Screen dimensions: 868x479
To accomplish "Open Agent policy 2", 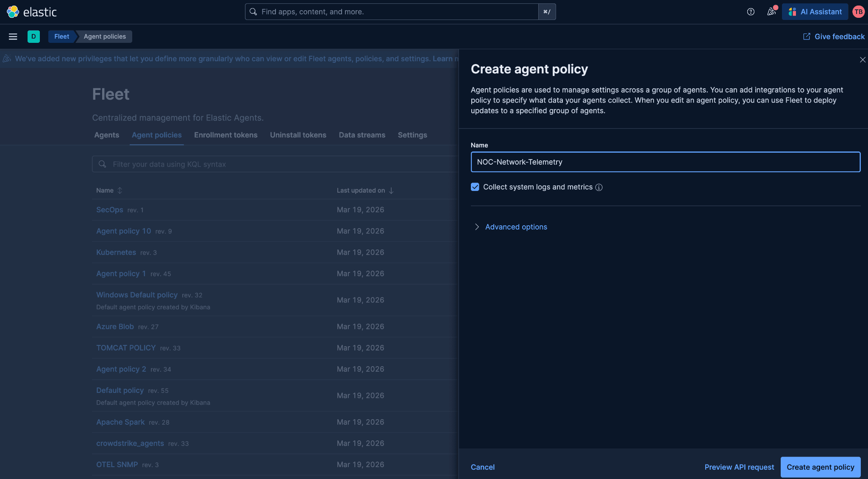I will [121, 369].
